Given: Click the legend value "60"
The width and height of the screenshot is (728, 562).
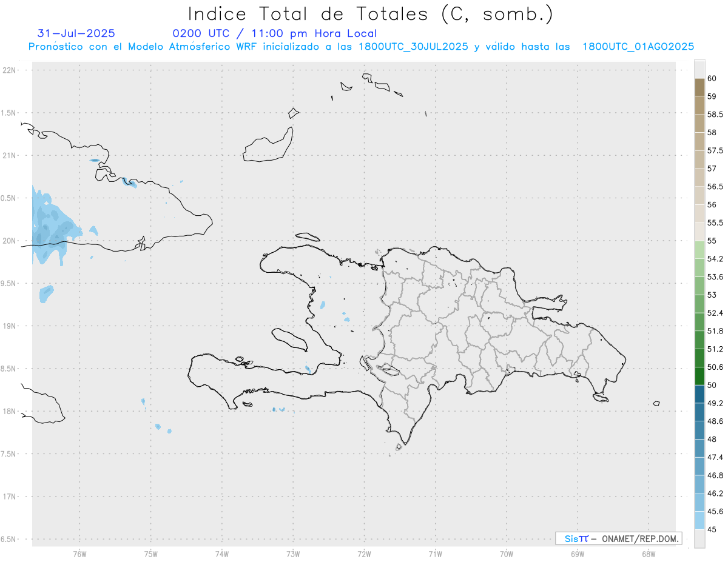Looking at the screenshot, I should click(712, 78).
